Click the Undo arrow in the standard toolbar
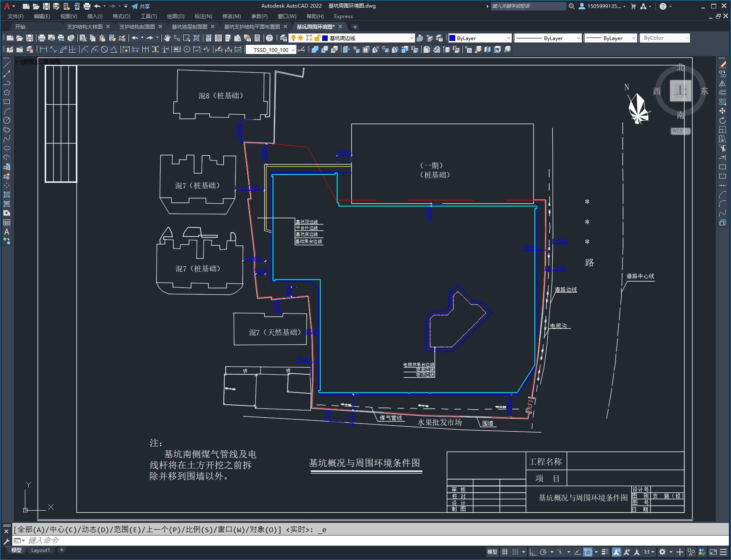The height and width of the screenshot is (560, 731). click(x=135, y=38)
